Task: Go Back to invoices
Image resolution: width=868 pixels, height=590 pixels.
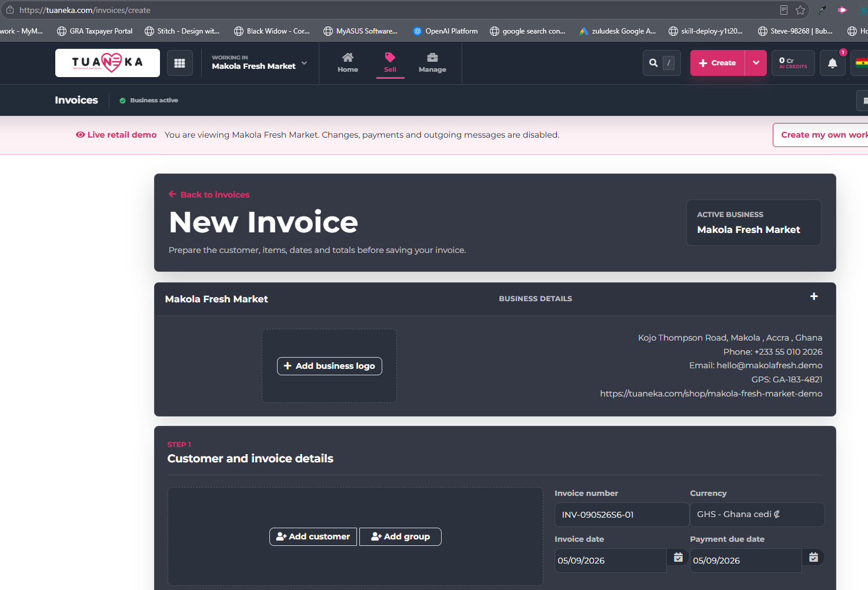Action: (209, 195)
